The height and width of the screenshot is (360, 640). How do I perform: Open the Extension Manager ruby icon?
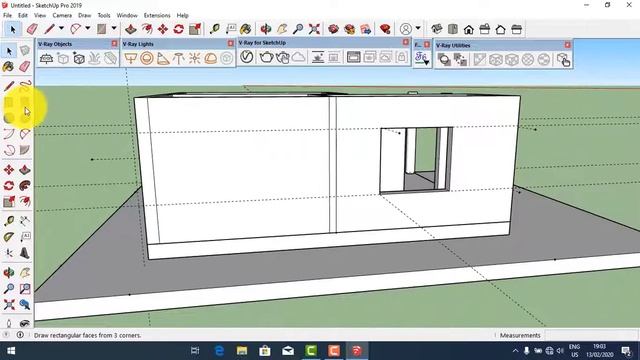point(385,29)
